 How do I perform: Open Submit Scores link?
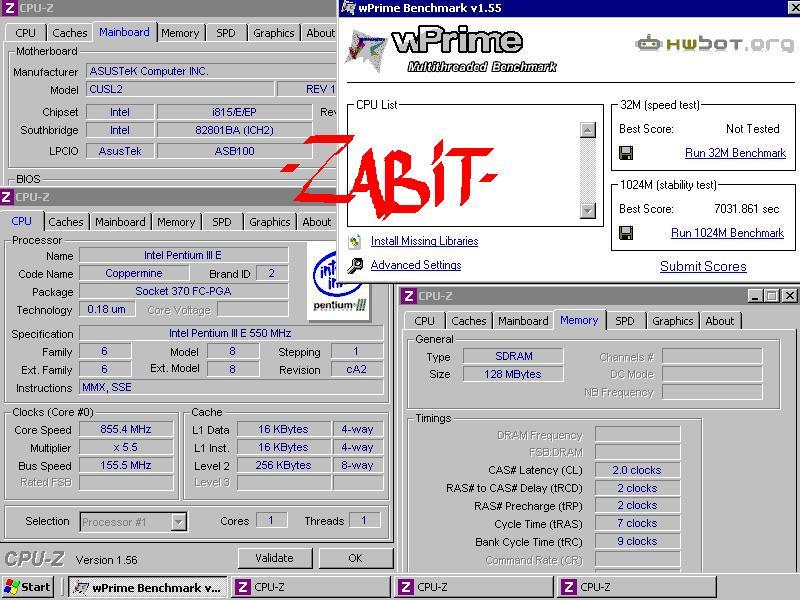pos(703,266)
